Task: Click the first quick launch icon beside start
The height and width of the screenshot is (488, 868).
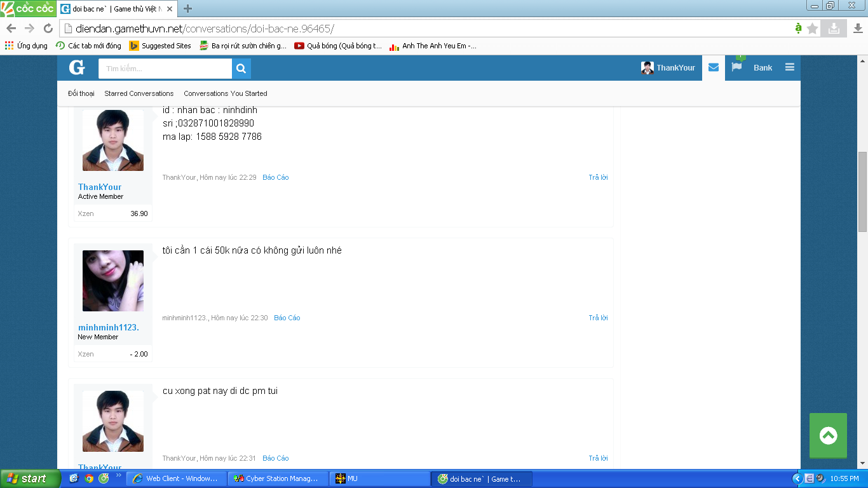Action: 74,478
